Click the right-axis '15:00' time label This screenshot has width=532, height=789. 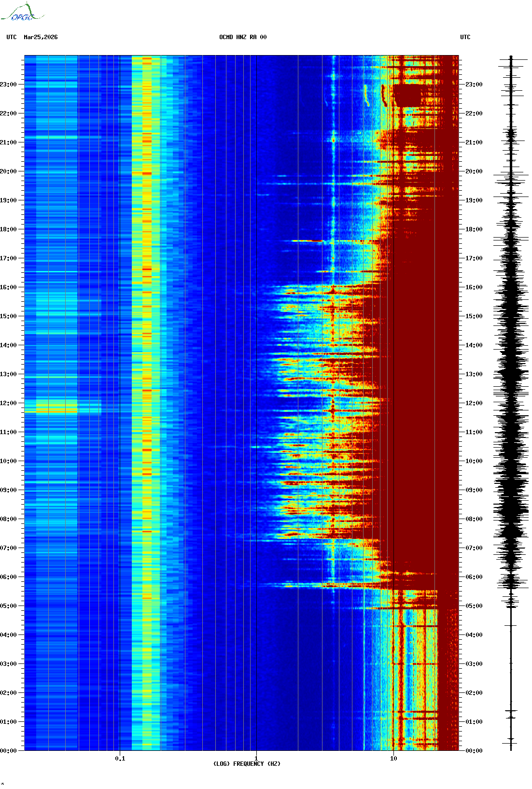tap(474, 316)
